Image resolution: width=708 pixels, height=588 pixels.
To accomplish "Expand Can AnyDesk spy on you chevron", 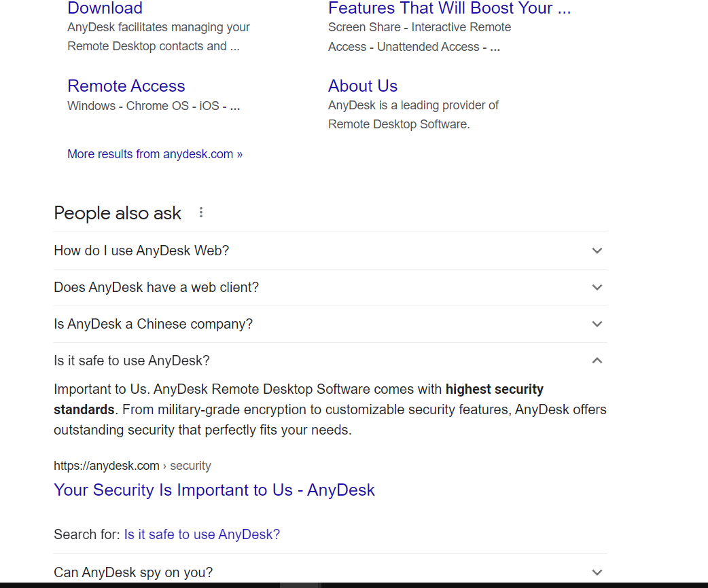I will pos(597,572).
